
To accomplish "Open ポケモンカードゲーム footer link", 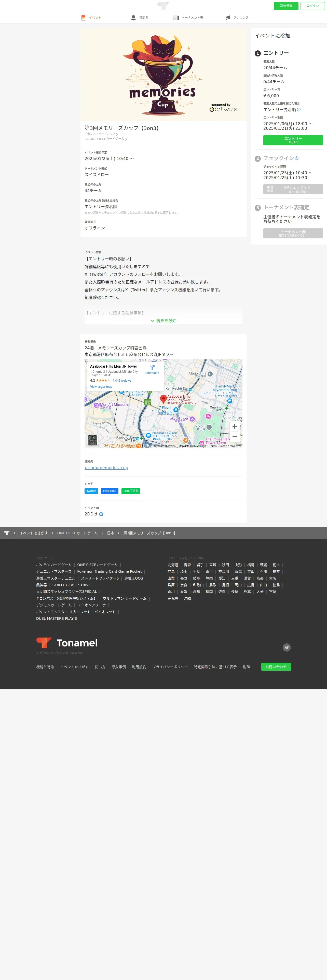I will coord(54,565).
